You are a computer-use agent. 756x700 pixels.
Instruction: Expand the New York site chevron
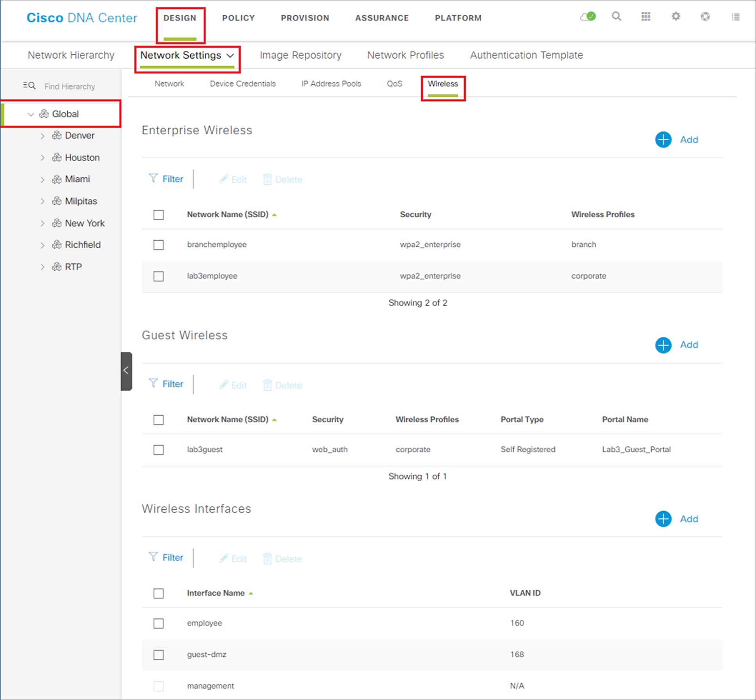(x=42, y=223)
